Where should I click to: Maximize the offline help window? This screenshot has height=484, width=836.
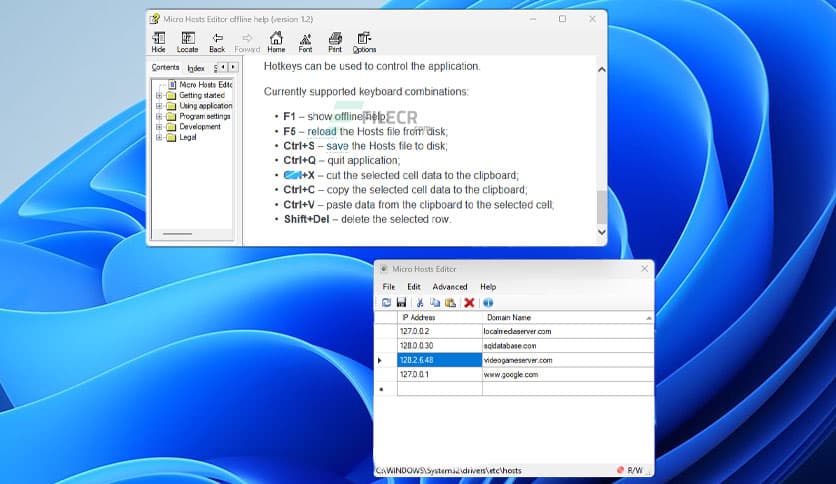[x=562, y=19]
